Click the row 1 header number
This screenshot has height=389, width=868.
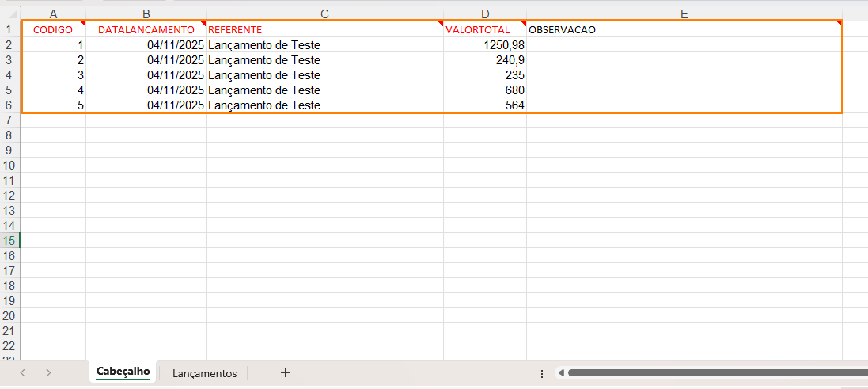[9, 29]
